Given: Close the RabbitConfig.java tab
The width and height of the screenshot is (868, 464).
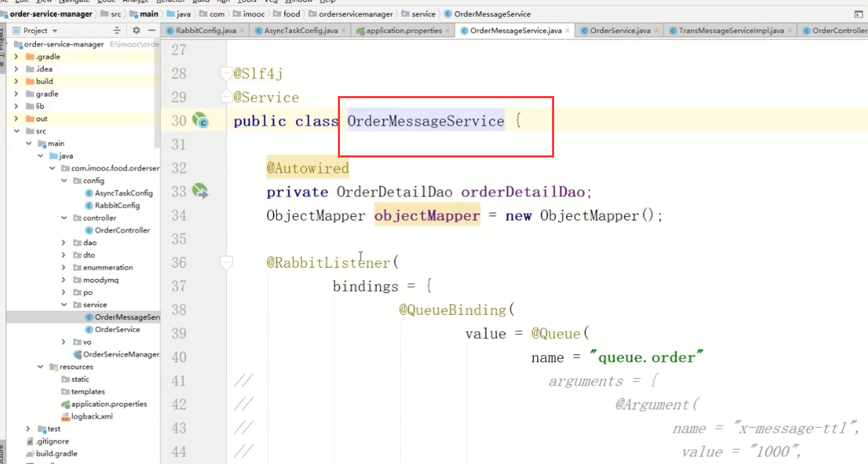Looking at the screenshot, I should point(242,30).
